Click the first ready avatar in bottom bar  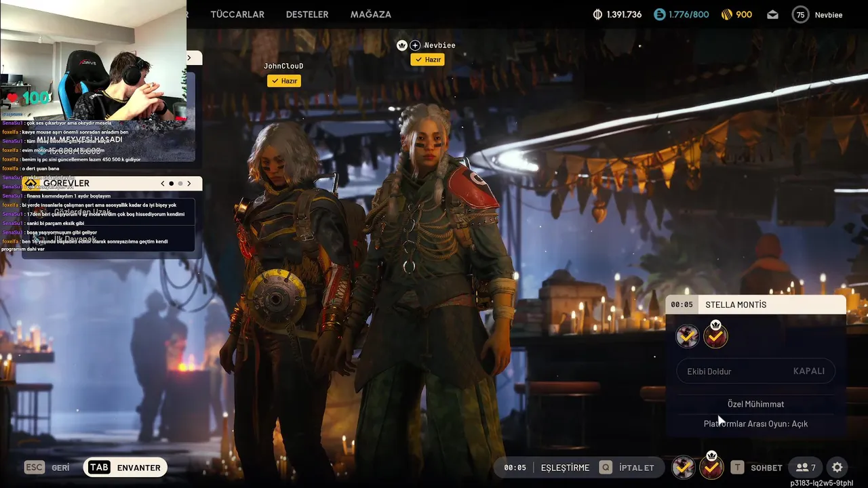coord(684,467)
